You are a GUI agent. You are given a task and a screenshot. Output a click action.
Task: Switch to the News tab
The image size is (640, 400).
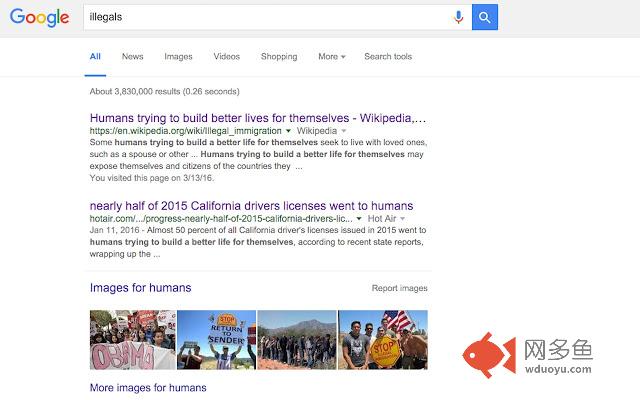132,57
